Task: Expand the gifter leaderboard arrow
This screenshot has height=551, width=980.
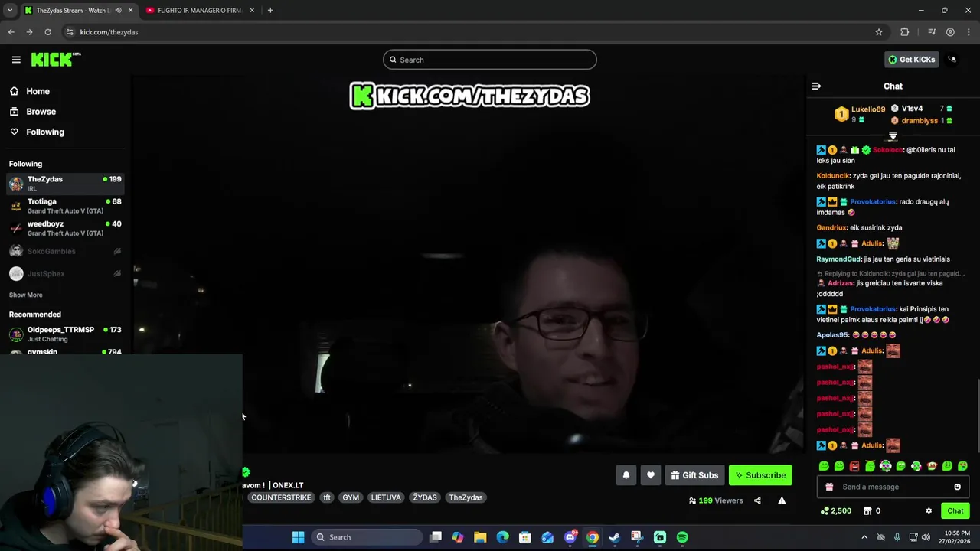Action: tap(893, 136)
